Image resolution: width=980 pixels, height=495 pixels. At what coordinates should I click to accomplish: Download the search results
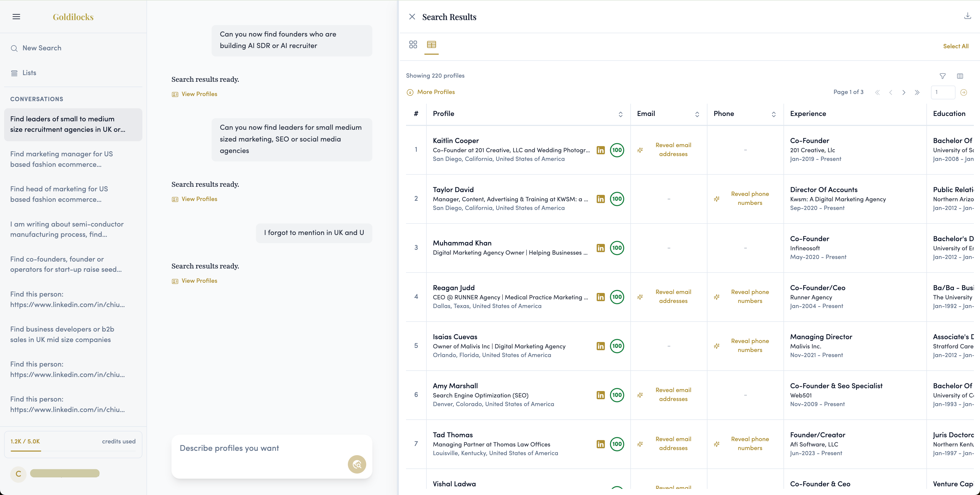967,16
